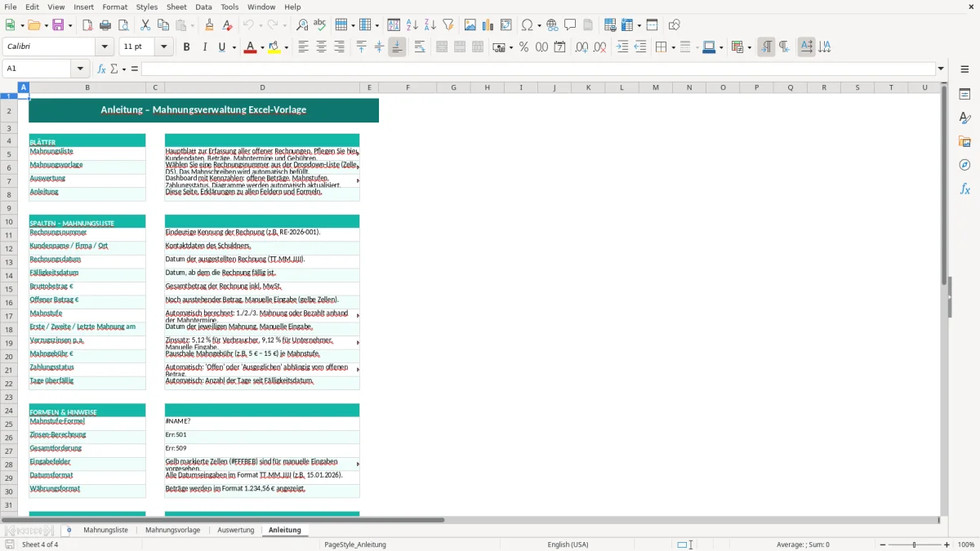This screenshot has width=980, height=551.
Task: Open the Data menu
Action: pos(203,7)
